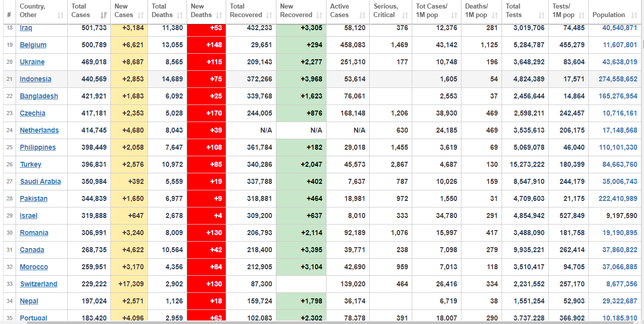Open the Philippines country link
Image resolution: width=644 pixels, height=324 pixels.
pos(38,147)
